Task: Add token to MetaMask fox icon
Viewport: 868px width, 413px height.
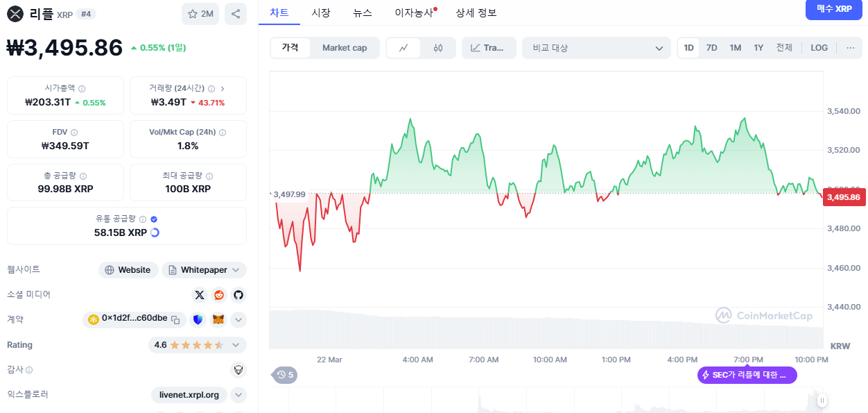Action: click(x=218, y=320)
